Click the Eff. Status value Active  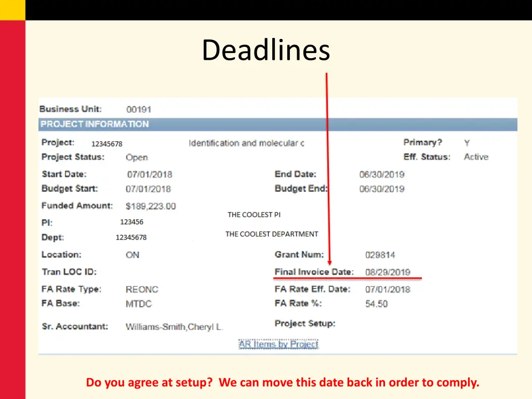click(x=476, y=157)
